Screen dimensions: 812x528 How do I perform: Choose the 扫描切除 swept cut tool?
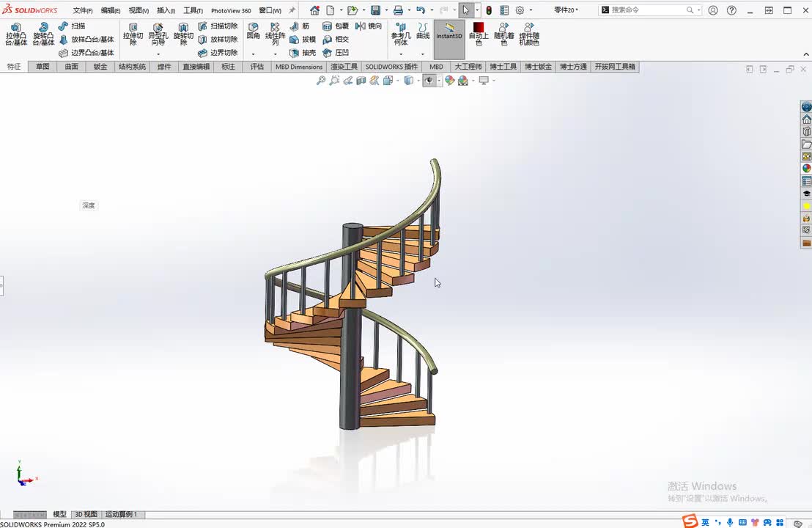tap(218, 26)
